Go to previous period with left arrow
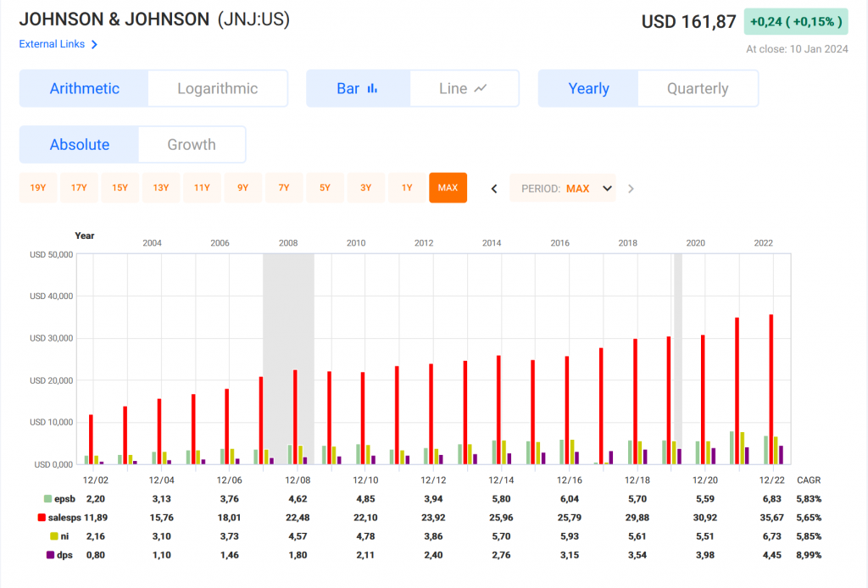 click(494, 188)
